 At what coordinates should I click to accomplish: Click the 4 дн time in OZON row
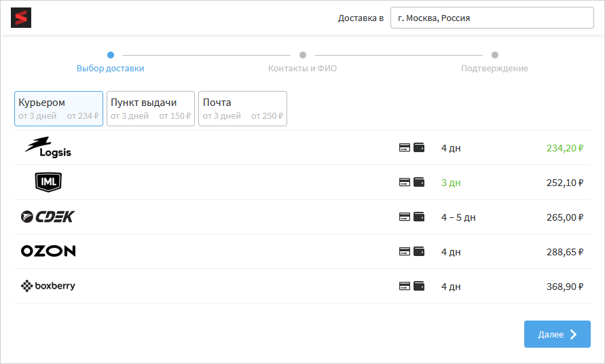pos(451,252)
